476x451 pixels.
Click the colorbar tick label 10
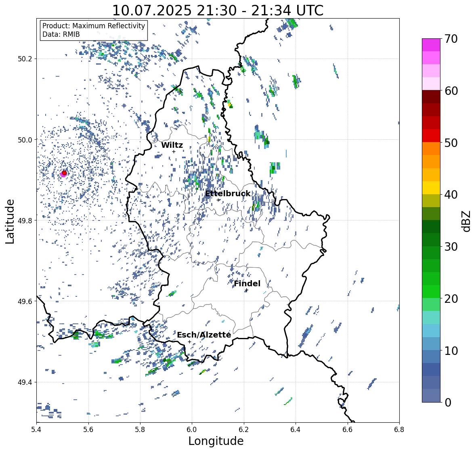point(451,350)
